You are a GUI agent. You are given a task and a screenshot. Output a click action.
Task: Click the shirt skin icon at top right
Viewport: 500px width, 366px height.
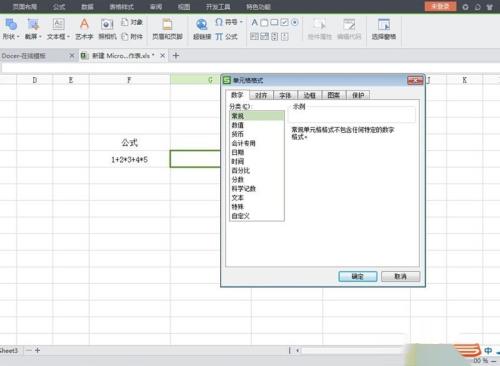(489, 7)
